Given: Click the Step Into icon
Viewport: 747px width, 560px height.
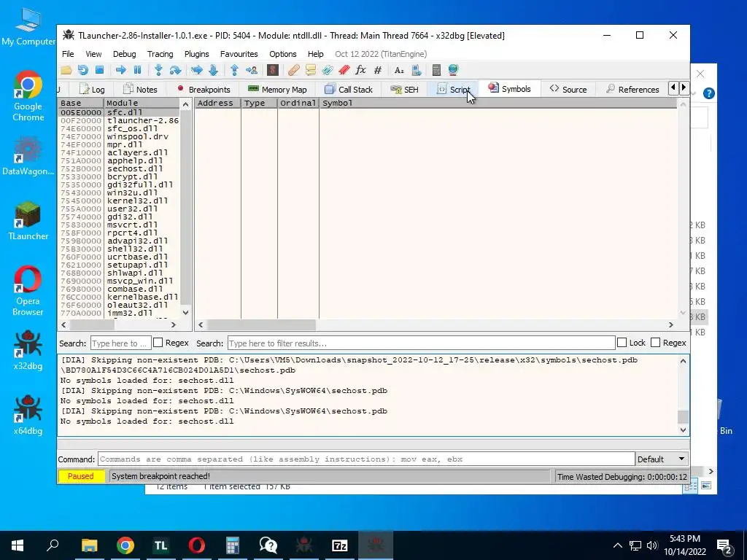Looking at the screenshot, I should (x=158, y=71).
